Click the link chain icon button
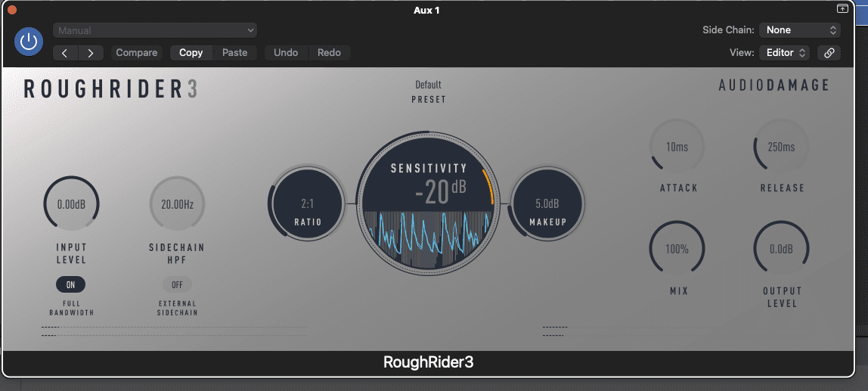This screenshot has width=868, height=391. coord(829,53)
